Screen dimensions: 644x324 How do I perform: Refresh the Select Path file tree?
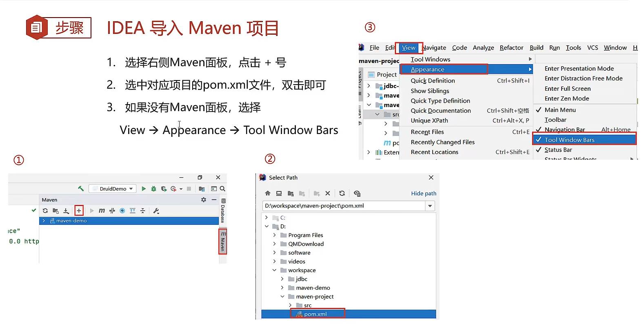[x=342, y=193]
